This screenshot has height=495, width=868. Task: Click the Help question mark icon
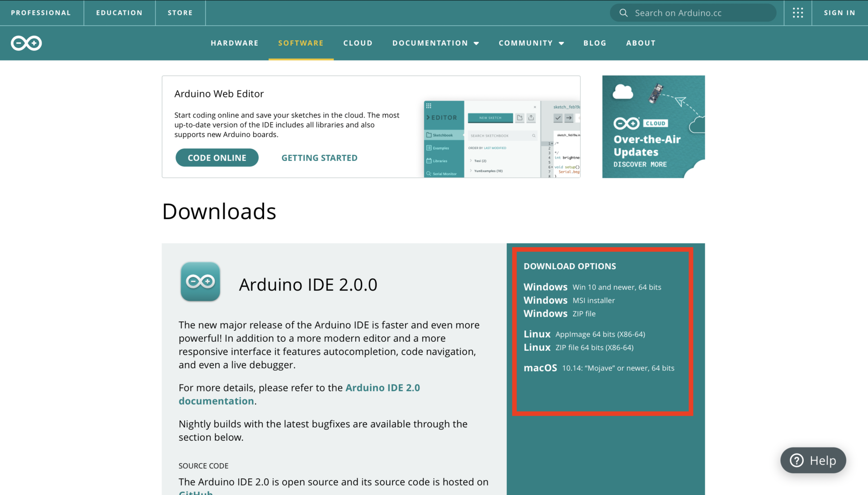pos(797,460)
